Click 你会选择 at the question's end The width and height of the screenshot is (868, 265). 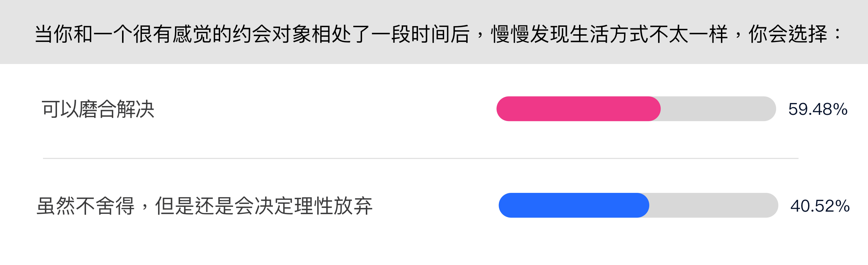point(788,34)
